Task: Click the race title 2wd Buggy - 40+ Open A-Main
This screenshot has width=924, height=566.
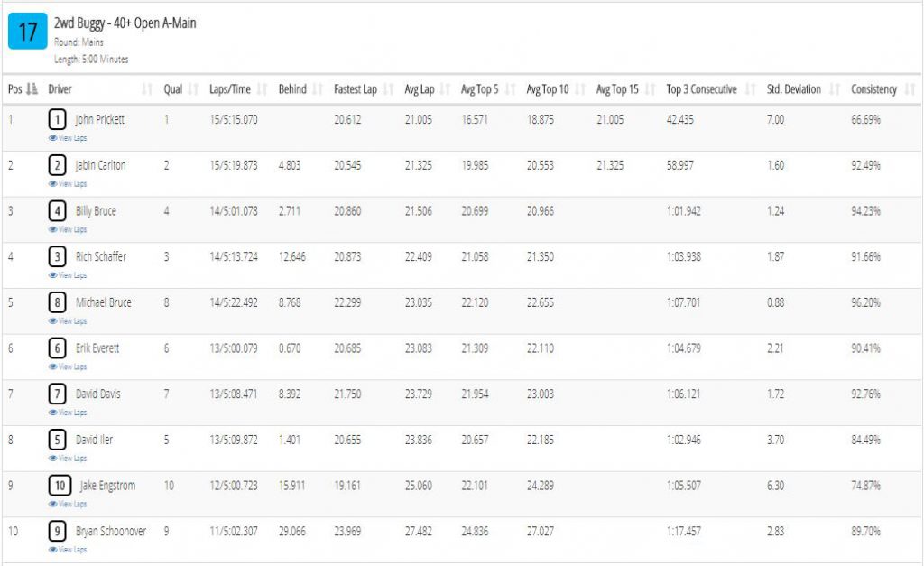Action: (x=125, y=23)
